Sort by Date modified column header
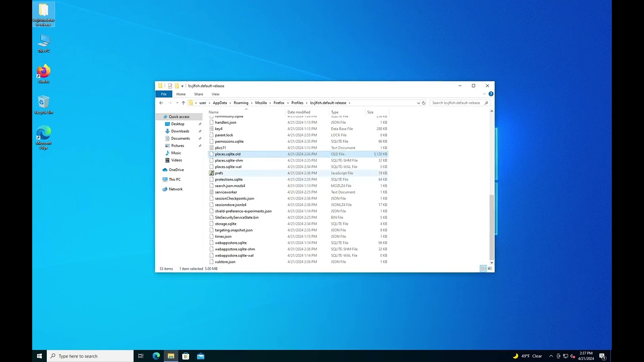This screenshot has width=644, height=362. (x=307, y=112)
